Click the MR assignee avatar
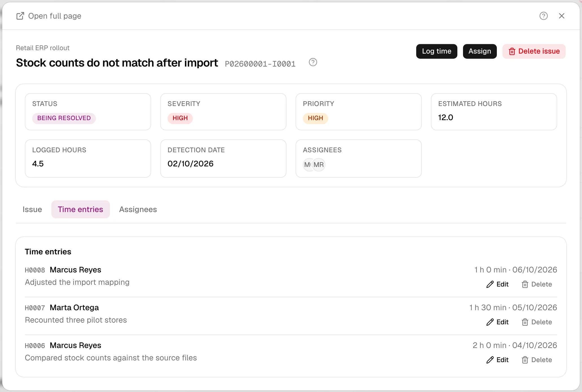 coord(319,165)
